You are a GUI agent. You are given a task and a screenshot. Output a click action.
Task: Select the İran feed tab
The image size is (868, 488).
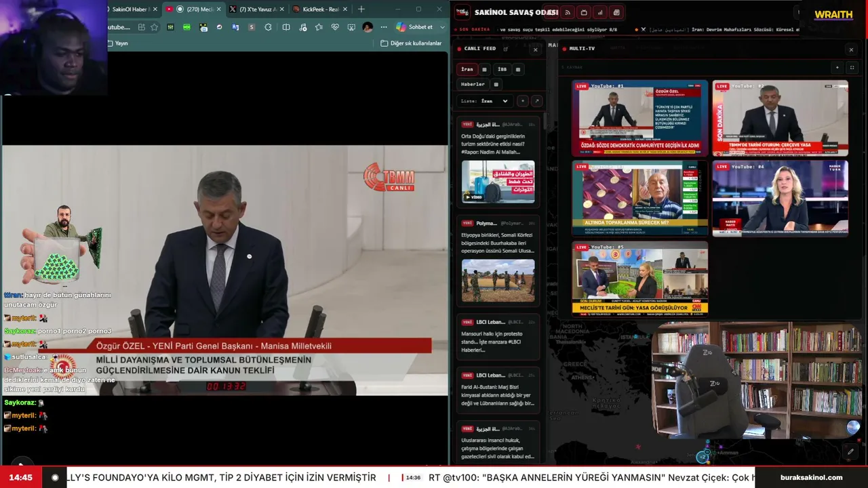467,69
